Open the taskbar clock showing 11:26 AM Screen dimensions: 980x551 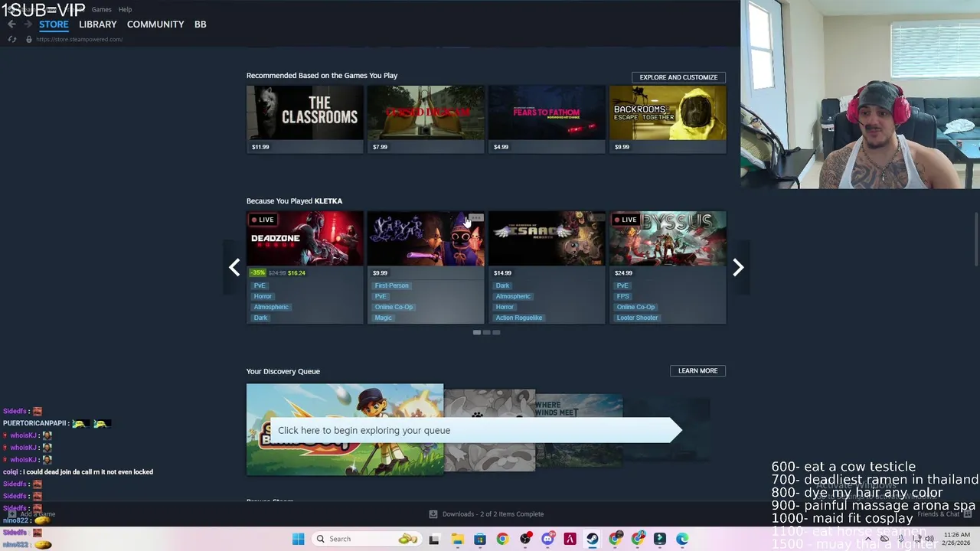(957, 539)
